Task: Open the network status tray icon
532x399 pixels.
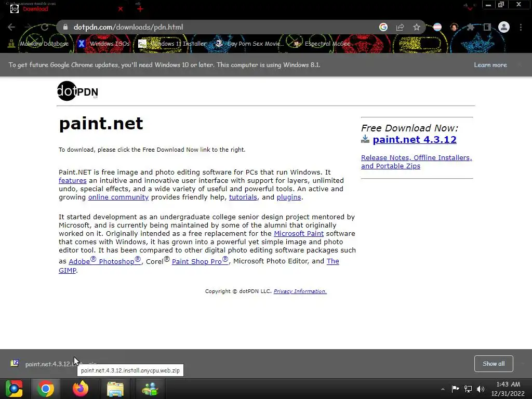Action: click(468, 389)
